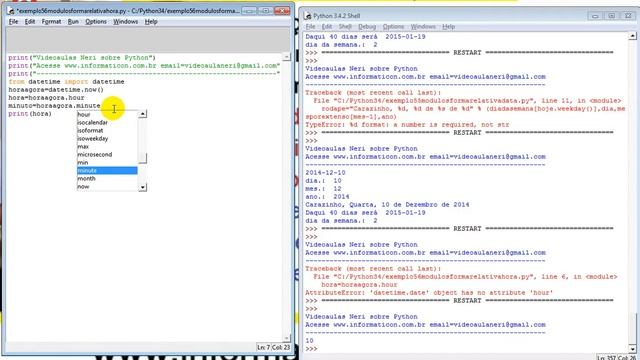This screenshot has height=360, width=640.
Task: Click 'mes.: 12' output line in Shell
Action: point(323,189)
